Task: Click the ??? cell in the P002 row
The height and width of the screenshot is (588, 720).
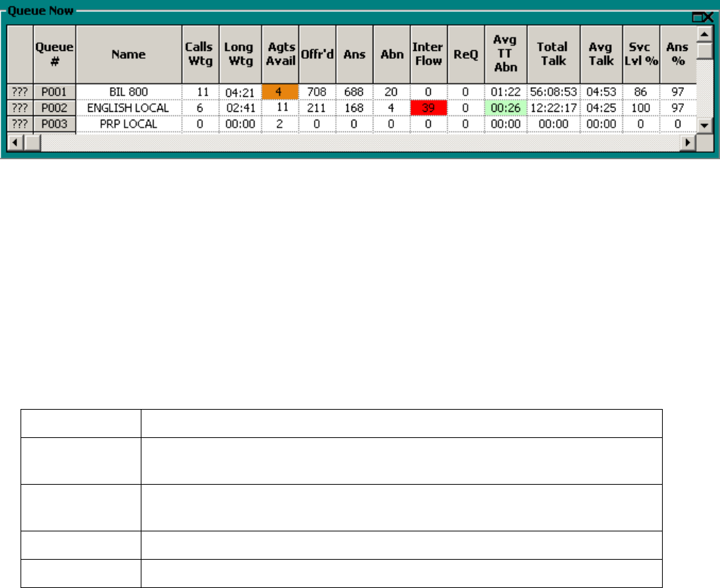Action: [x=21, y=108]
